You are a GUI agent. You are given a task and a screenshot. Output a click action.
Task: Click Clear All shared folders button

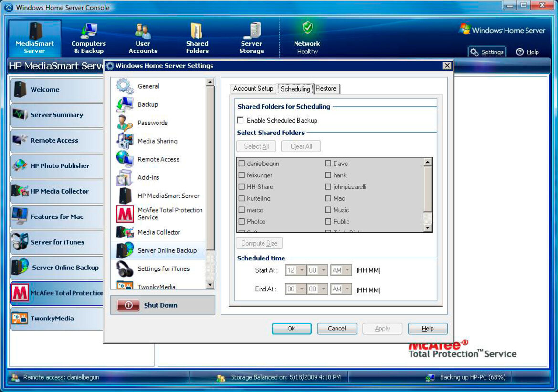[301, 146]
